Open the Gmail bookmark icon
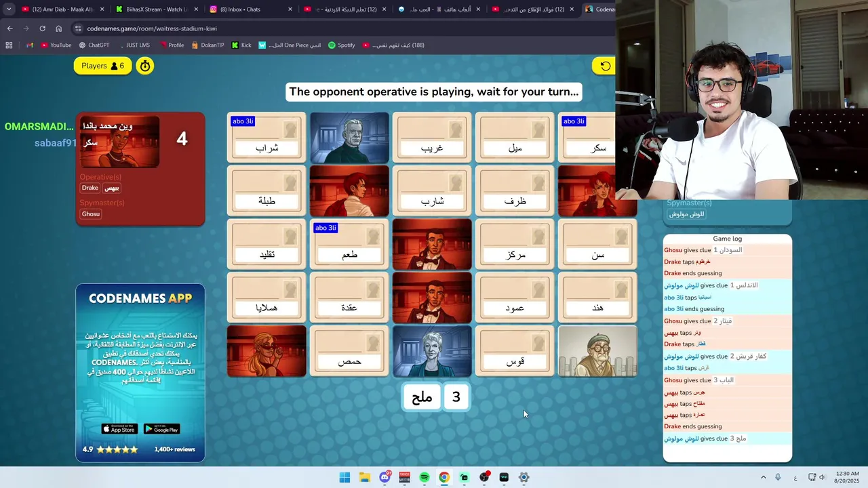868x488 pixels. click(30, 45)
